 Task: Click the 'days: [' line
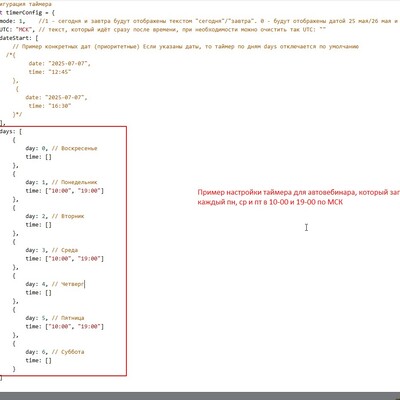[11, 132]
